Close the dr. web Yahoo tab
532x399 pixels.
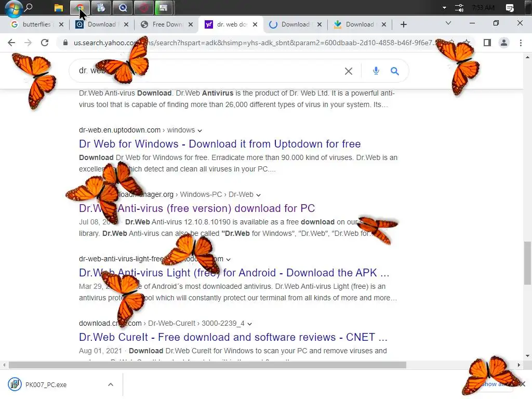tap(255, 24)
